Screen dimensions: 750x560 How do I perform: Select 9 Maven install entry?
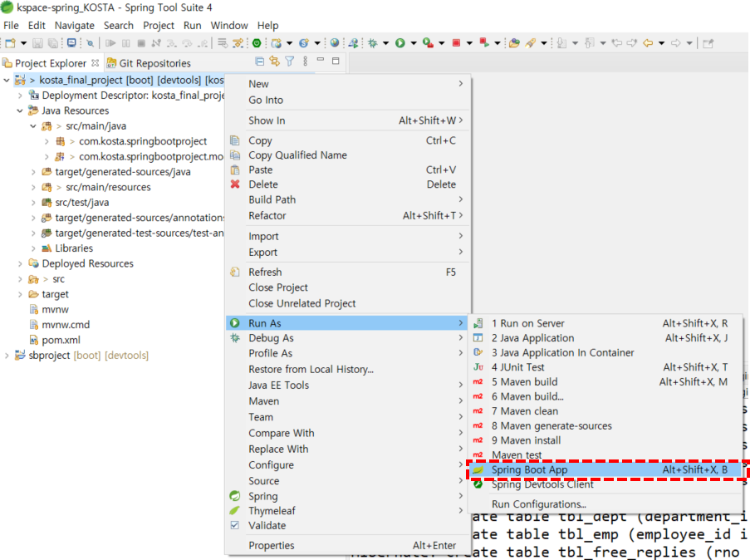coord(605,440)
